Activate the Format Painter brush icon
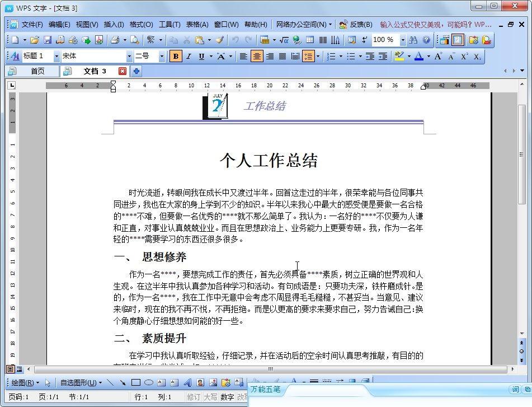The image size is (532, 407). 220,40
